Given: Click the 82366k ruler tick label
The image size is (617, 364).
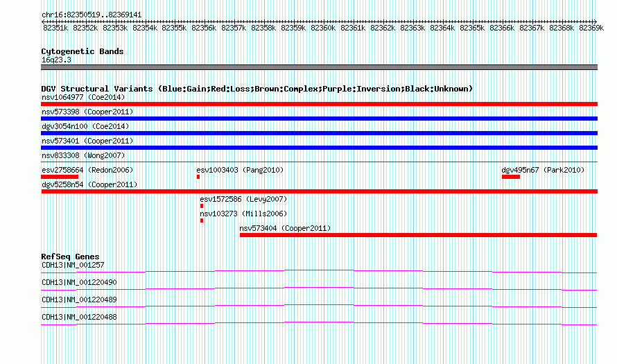Looking at the screenshot, I should pyautogui.click(x=502, y=28).
